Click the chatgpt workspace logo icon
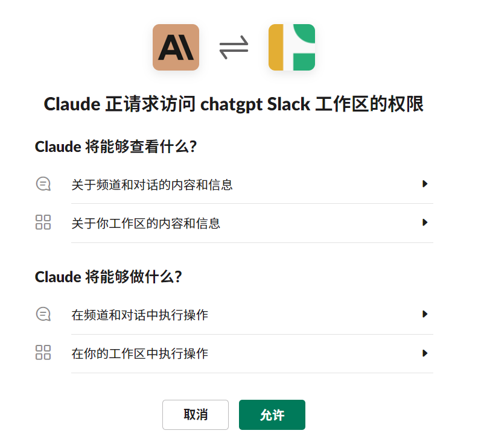 point(291,47)
